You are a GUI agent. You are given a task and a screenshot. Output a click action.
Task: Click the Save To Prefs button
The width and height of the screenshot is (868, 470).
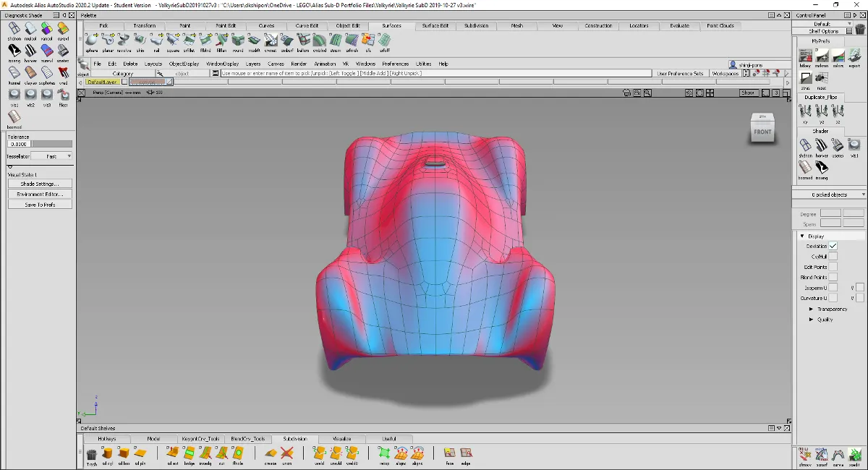click(x=41, y=205)
